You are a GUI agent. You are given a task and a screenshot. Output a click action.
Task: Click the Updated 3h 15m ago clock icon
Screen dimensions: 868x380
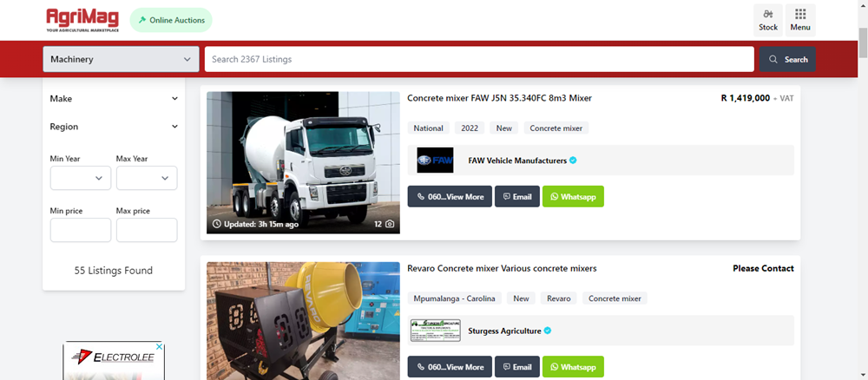(x=217, y=224)
